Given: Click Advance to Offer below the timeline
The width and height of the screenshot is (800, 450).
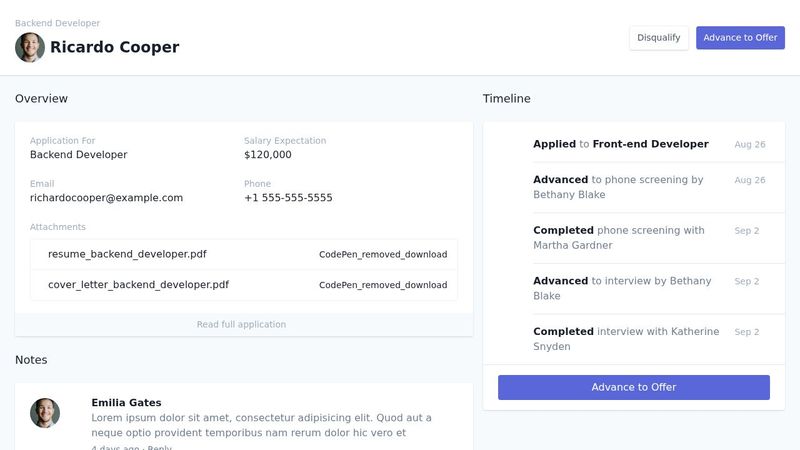Looking at the screenshot, I should 633,387.
